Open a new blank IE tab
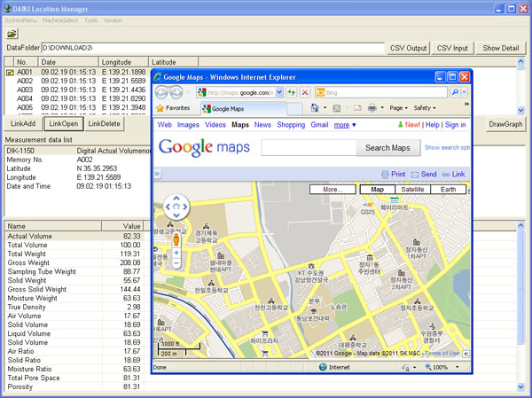The height and width of the screenshot is (398, 532). click(294, 109)
